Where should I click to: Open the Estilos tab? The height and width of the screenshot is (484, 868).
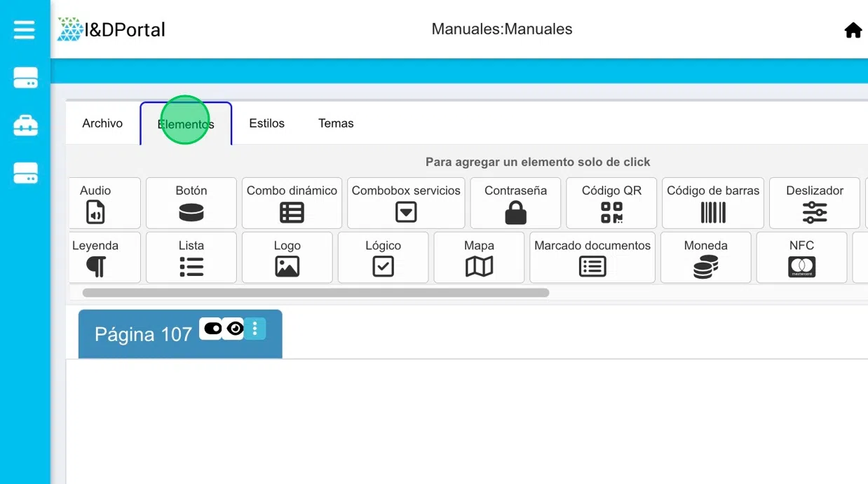click(266, 123)
